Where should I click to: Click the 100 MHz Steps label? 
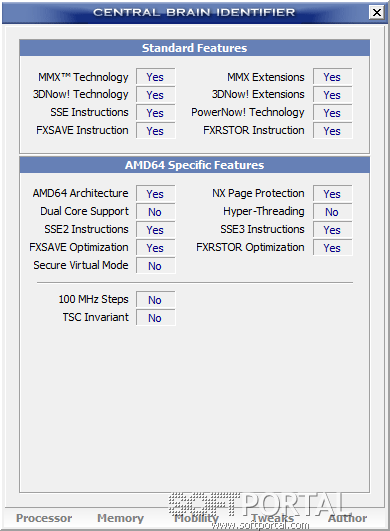click(93, 299)
